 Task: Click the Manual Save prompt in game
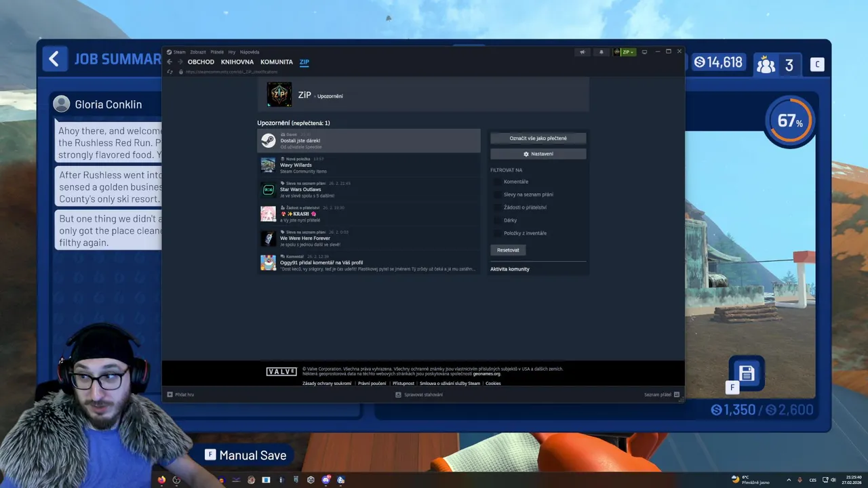(x=246, y=455)
